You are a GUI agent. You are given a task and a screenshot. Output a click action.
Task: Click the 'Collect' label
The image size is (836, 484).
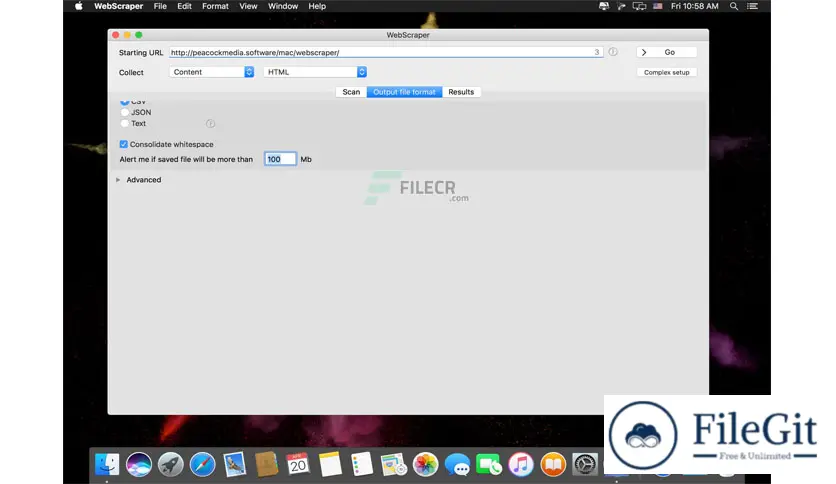(x=131, y=72)
